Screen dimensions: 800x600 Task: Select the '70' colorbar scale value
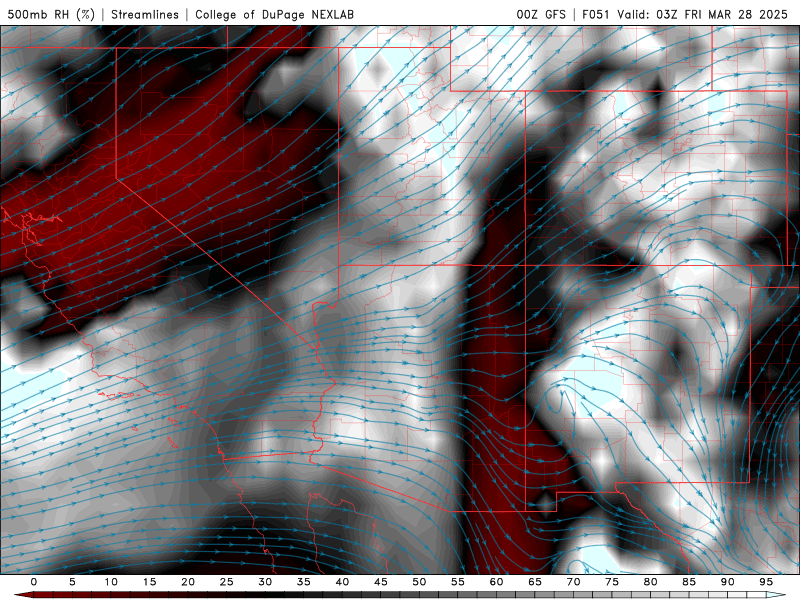(573, 582)
